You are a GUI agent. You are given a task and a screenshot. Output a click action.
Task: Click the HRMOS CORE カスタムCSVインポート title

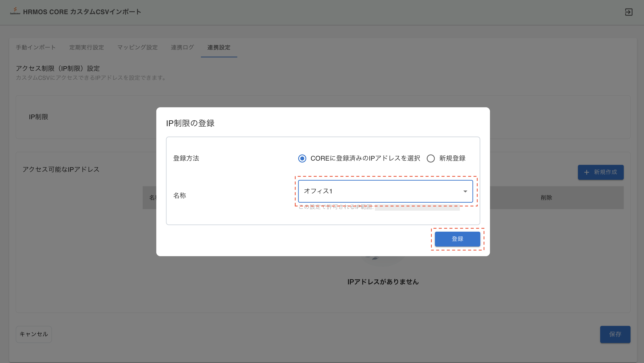click(82, 12)
